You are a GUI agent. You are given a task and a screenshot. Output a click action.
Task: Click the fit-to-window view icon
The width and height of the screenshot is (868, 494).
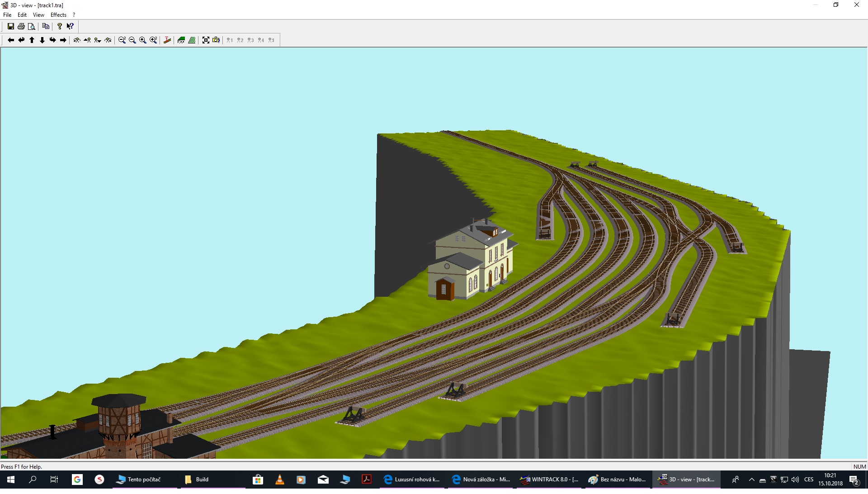coord(206,40)
